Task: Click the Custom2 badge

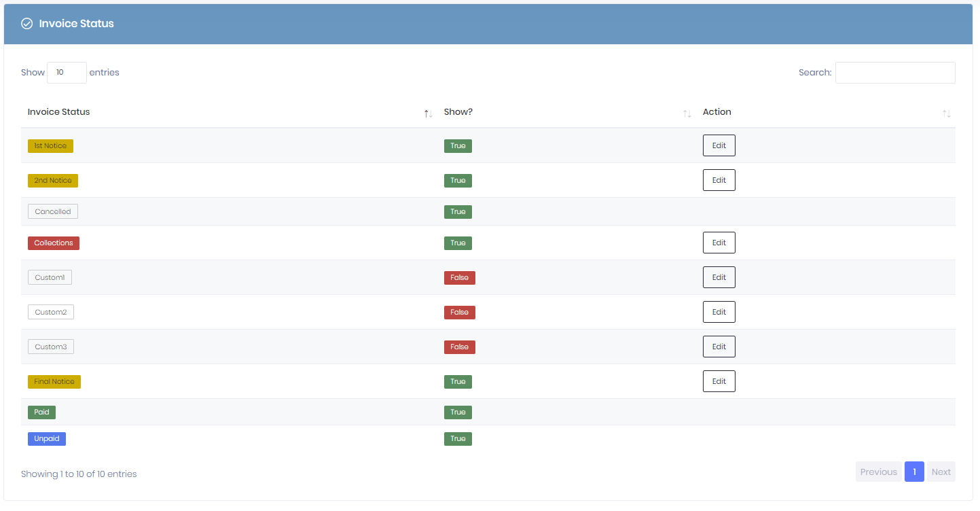Action: [51, 313]
